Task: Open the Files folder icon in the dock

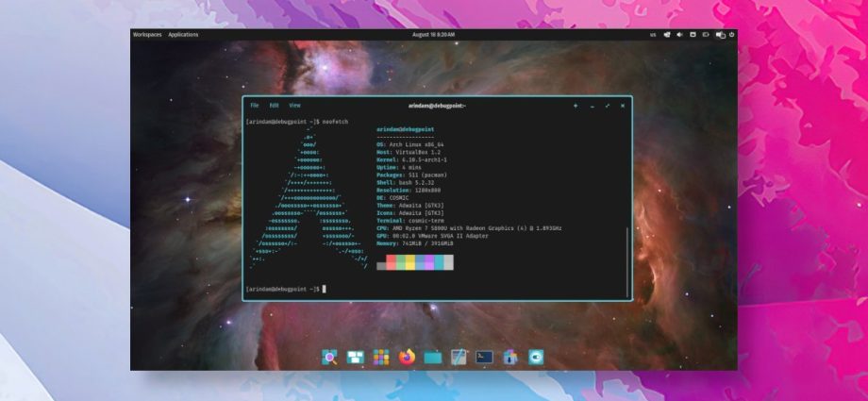Action: tap(433, 358)
